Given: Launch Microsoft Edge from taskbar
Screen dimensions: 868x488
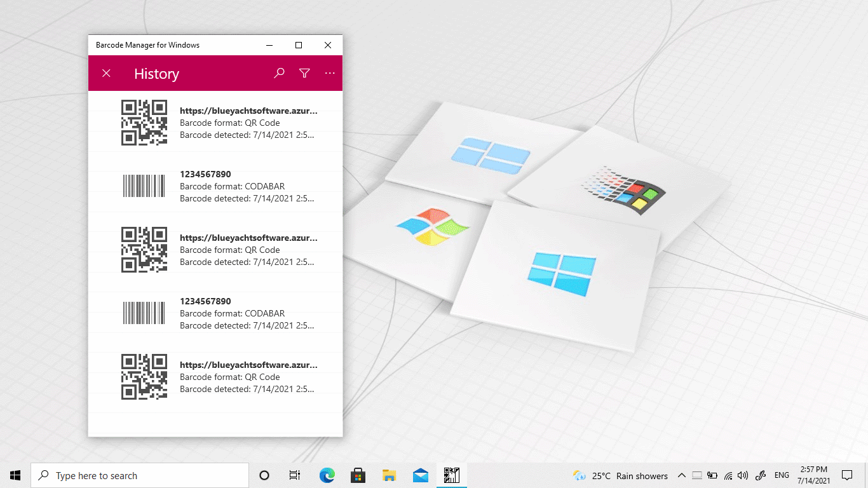Looking at the screenshot, I should tap(327, 475).
